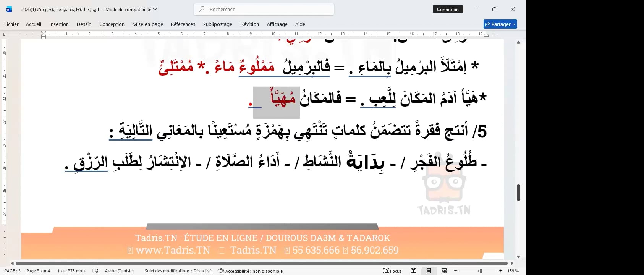Select the Publipostage tab
The image size is (644, 275).
coord(218,24)
